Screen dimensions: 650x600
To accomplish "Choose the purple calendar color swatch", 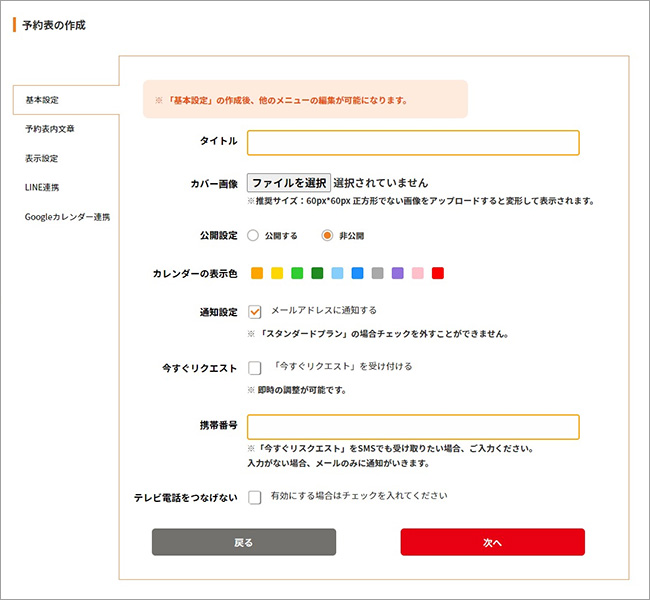I will (x=397, y=273).
